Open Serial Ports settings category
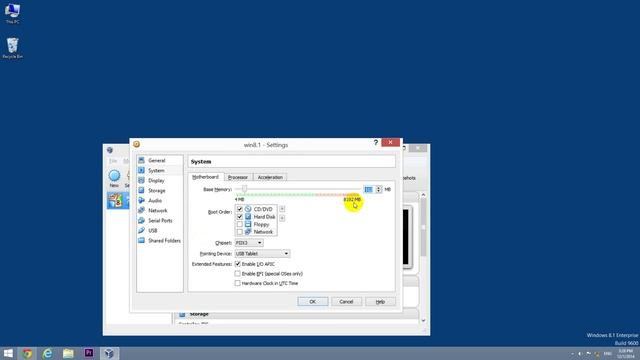Image resolution: width=640 pixels, height=360 pixels. coord(160,220)
